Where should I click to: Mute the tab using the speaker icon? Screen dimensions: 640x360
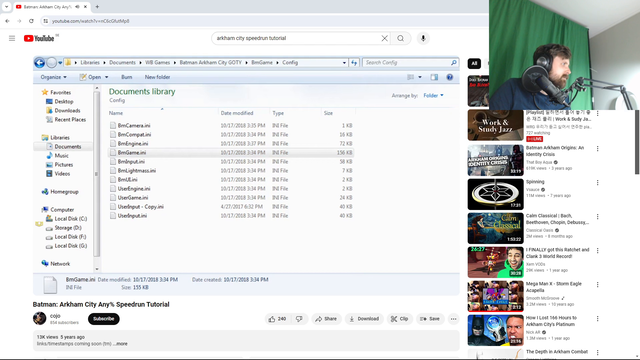(x=78, y=7)
